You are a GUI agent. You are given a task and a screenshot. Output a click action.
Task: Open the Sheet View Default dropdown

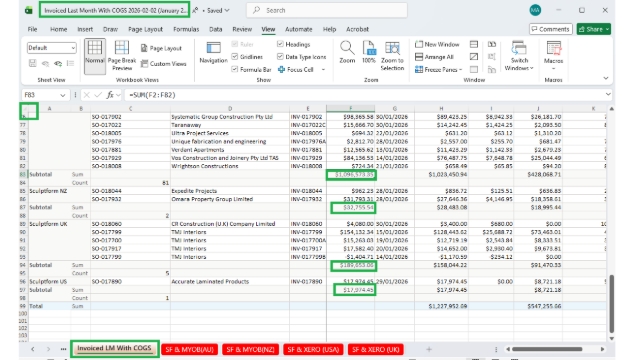51,48
